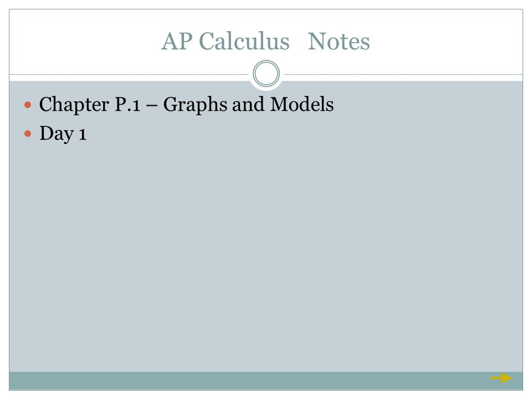Click the letters AP in the title
The width and height of the screenshot is (532, 399).
[x=177, y=42]
